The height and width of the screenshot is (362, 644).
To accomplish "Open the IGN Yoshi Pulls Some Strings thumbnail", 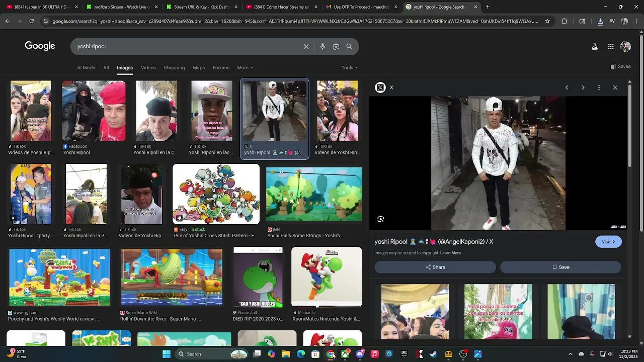I will (314, 194).
